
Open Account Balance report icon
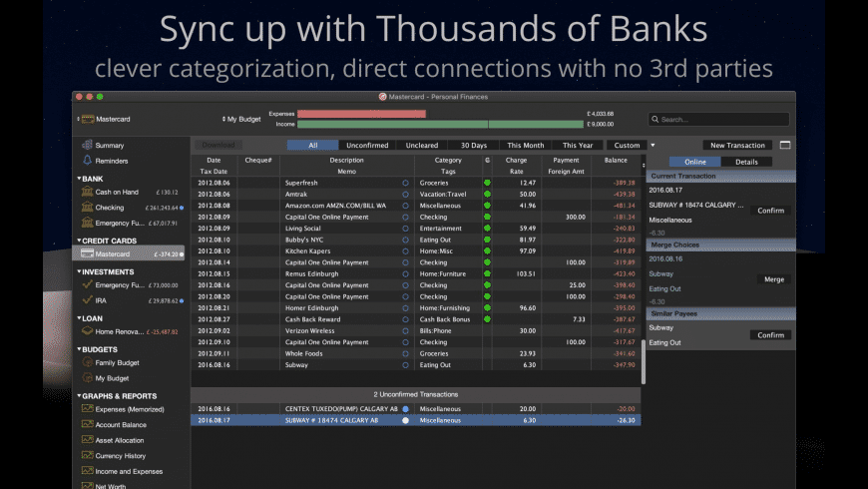coord(87,424)
